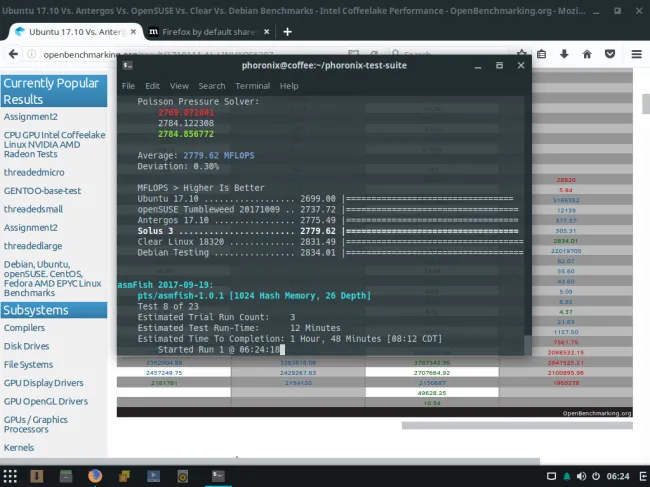The width and height of the screenshot is (650, 487).
Task: Open green notification bell in tray
Action: click(566, 476)
